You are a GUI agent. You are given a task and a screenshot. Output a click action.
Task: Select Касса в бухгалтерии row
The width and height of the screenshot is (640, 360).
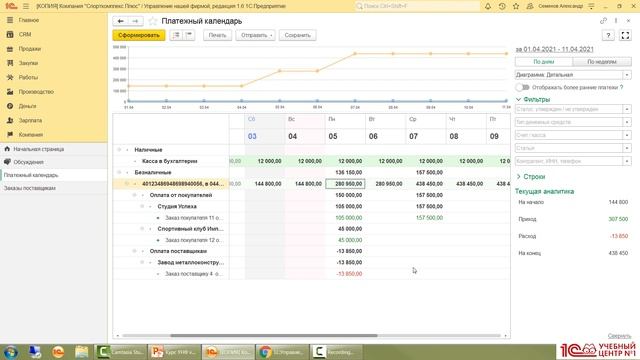pos(311,161)
